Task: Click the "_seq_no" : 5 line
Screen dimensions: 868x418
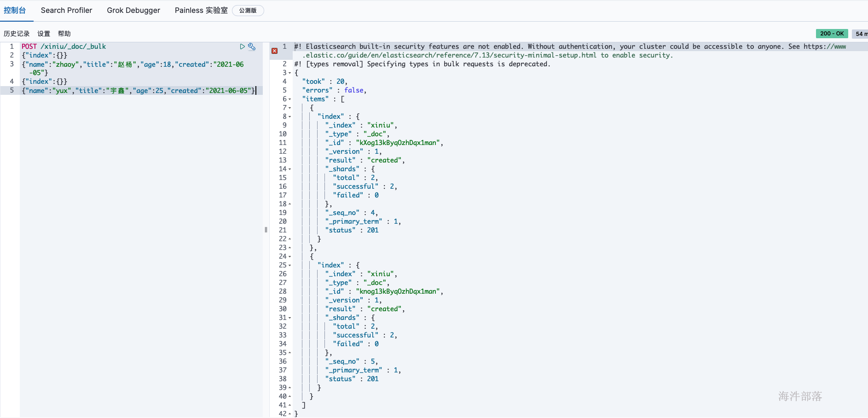Action: click(352, 361)
